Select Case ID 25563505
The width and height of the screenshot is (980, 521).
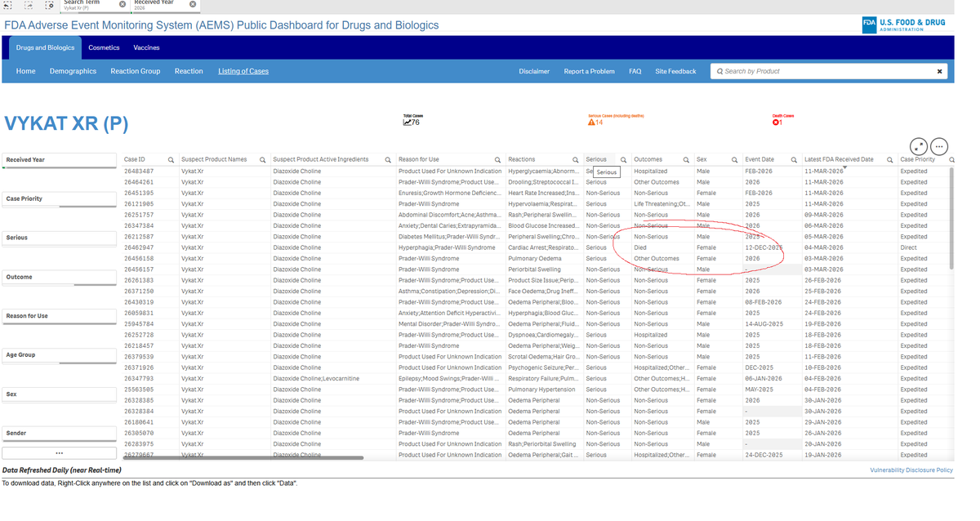click(139, 390)
